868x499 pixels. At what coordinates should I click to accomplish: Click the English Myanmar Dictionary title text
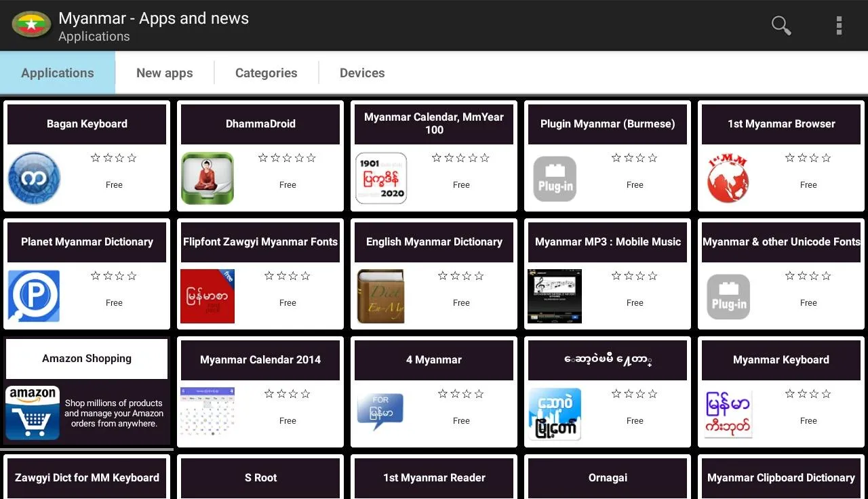(x=434, y=241)
